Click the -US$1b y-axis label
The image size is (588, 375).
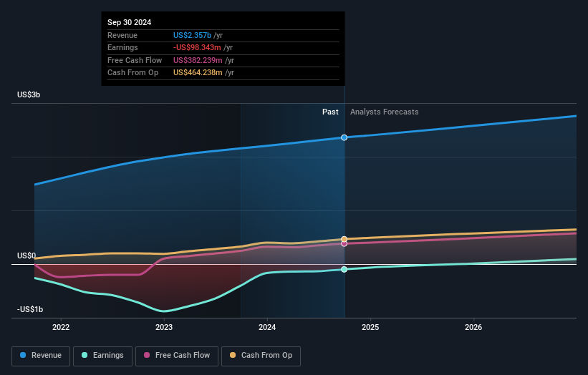[30, 309]
